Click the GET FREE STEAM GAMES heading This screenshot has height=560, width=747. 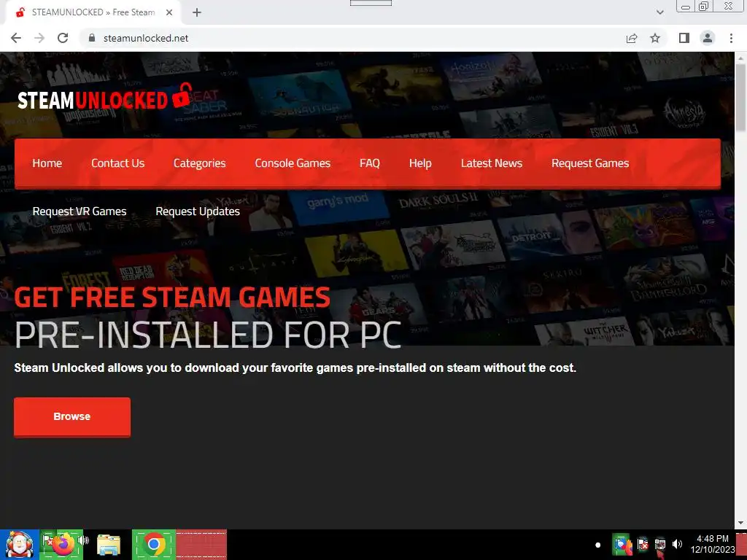pos(172,297)
